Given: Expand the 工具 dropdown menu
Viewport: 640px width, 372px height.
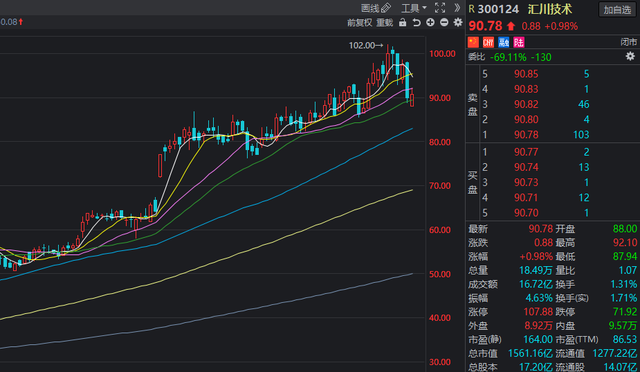Looking at the screenshot, I should point(414,8).
